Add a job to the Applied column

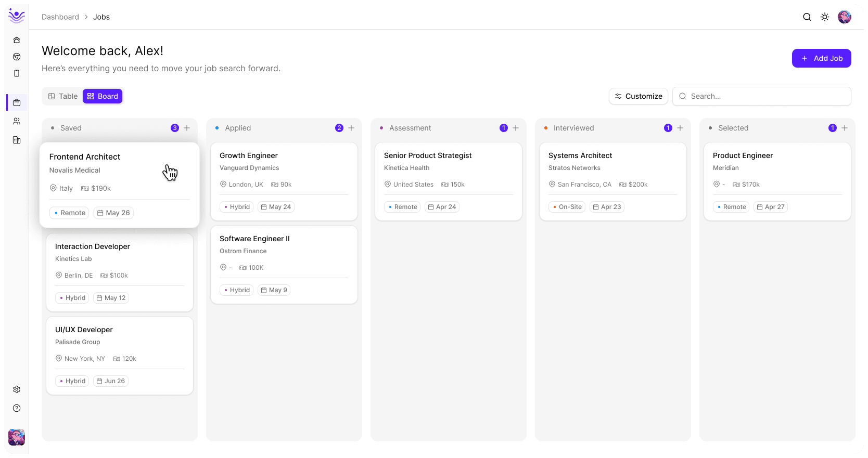pyautogui.click(x=351, y=128)
